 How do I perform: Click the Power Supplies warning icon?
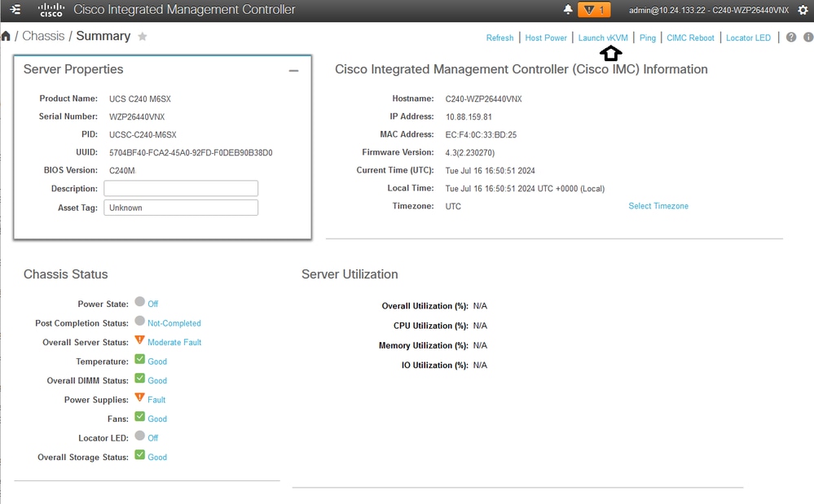(x=139, y=397)
